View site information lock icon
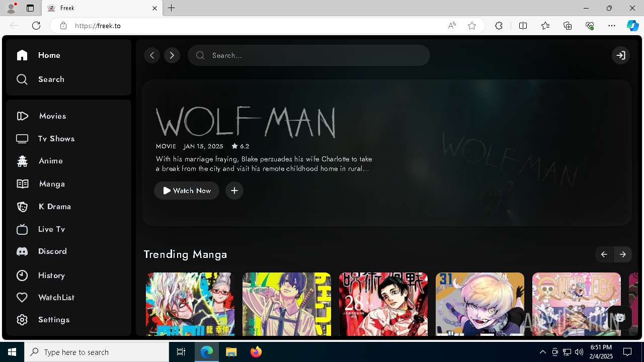Image resolution: width=644 pixels, height=362 pixels. coord(63,26)
